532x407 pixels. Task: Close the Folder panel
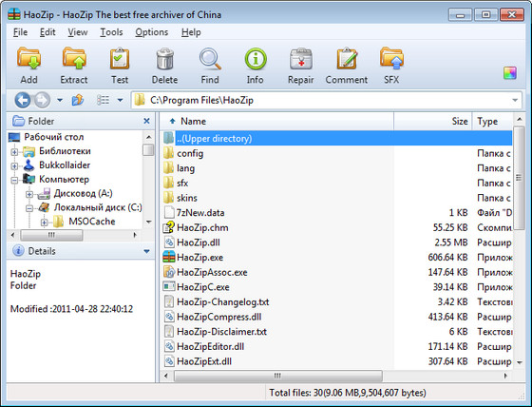click(146, 121)
